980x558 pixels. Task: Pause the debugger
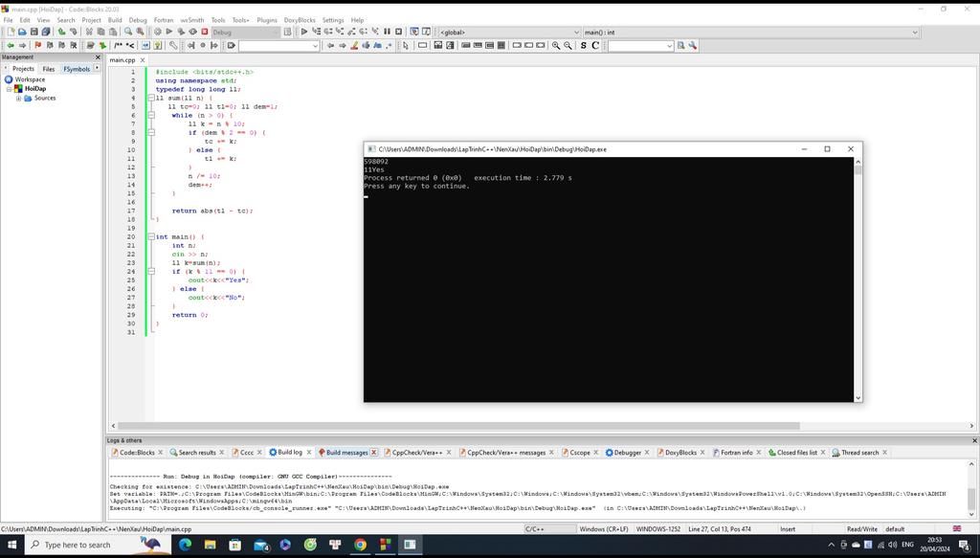pyautogui.click(x=387, y=32)
